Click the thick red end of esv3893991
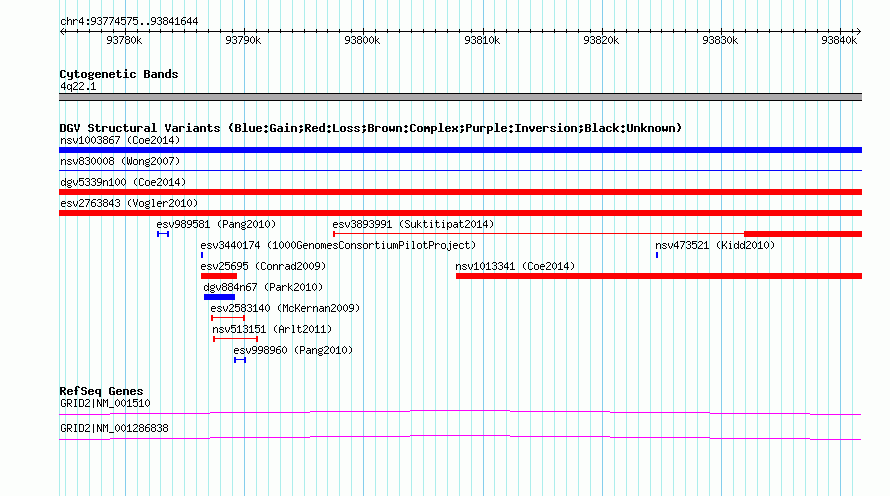 [803, 234]
